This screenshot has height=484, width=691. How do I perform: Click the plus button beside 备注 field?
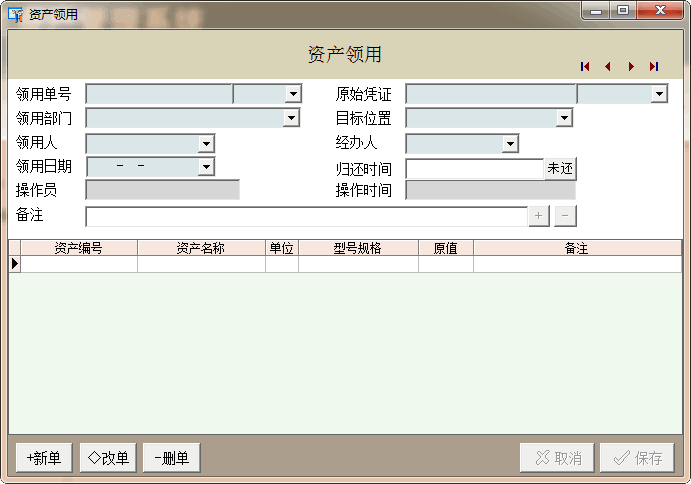538,216
